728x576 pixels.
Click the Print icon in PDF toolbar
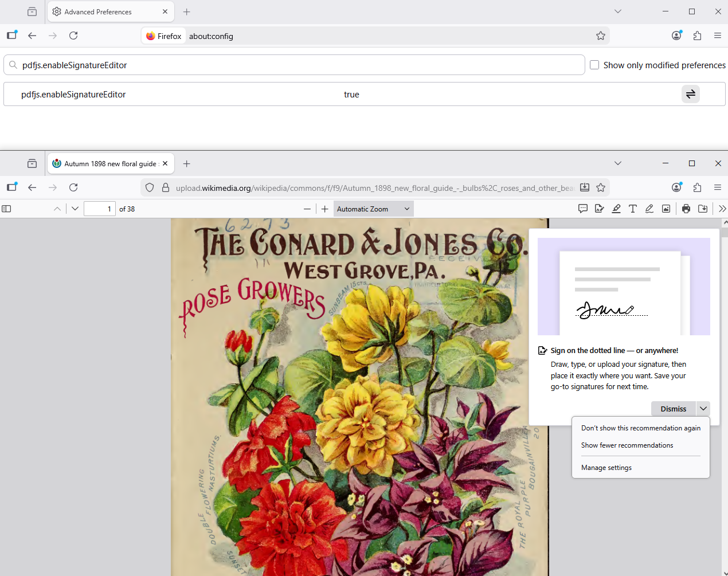pos(686,209)
